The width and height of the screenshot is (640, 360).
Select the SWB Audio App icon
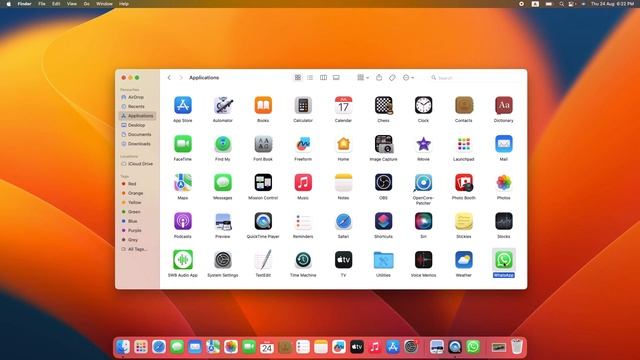tap(182, 260)
